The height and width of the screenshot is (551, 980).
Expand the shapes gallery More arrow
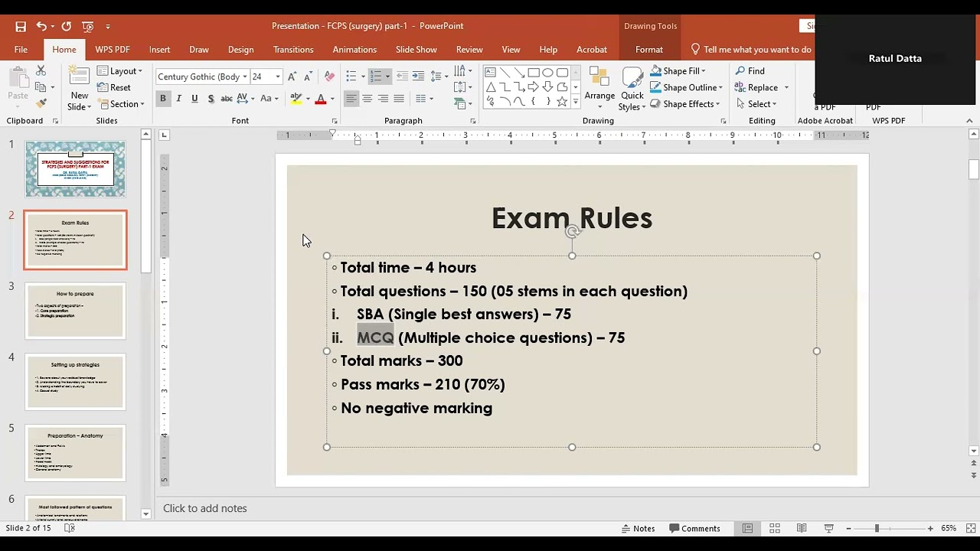576,102
